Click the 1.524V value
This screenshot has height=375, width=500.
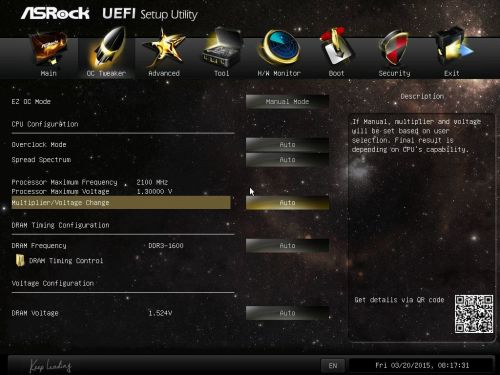click(x=160, y=313)
